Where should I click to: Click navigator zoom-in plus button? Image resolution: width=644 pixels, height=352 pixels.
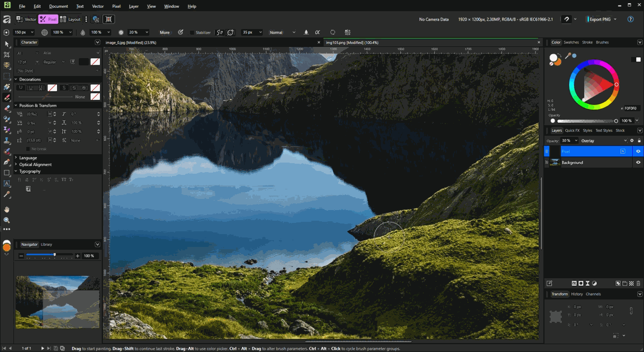[x=77, y=256]
